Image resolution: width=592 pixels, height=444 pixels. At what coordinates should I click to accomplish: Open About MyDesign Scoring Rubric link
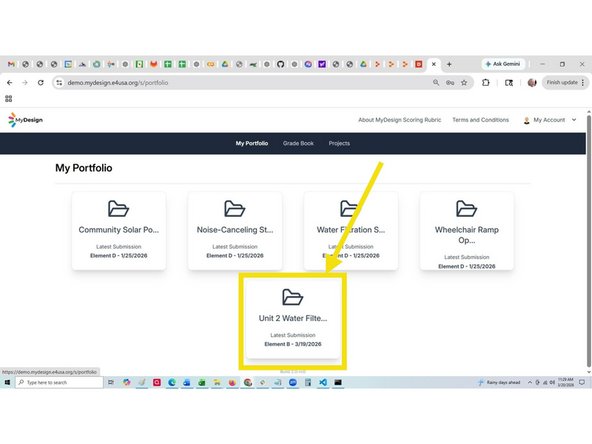tap(399, 120)
